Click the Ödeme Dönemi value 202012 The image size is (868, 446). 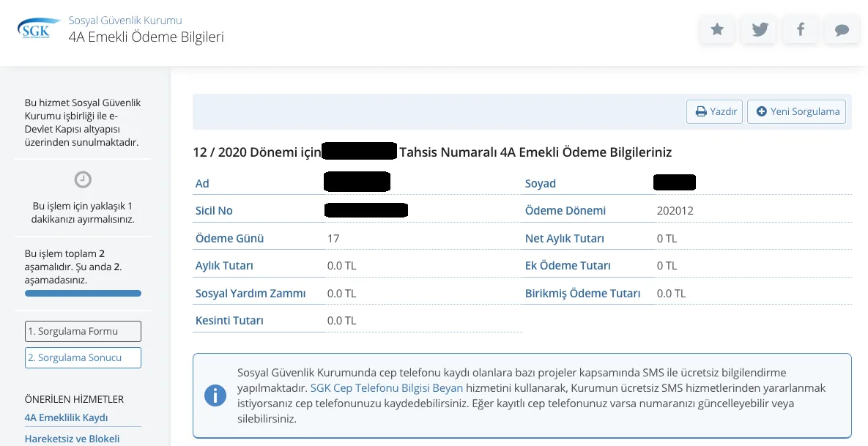click(675, 211)
